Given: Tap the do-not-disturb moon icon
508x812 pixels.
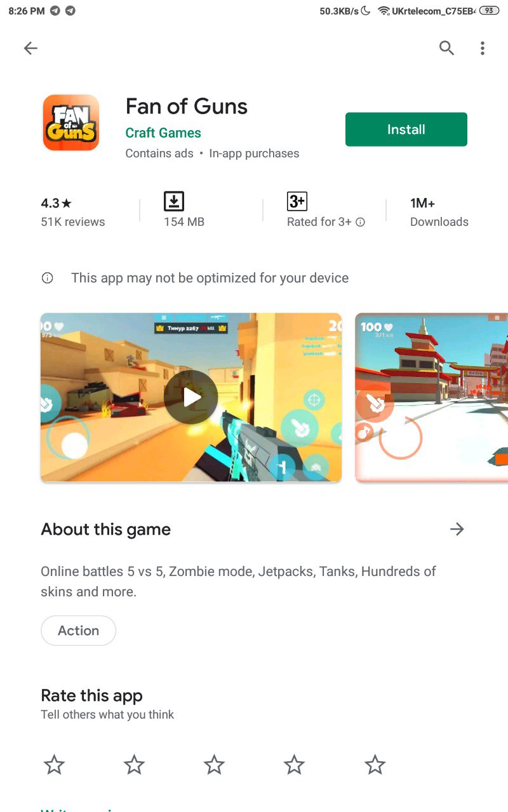Looking at the screenshot, I should [366, 11].
